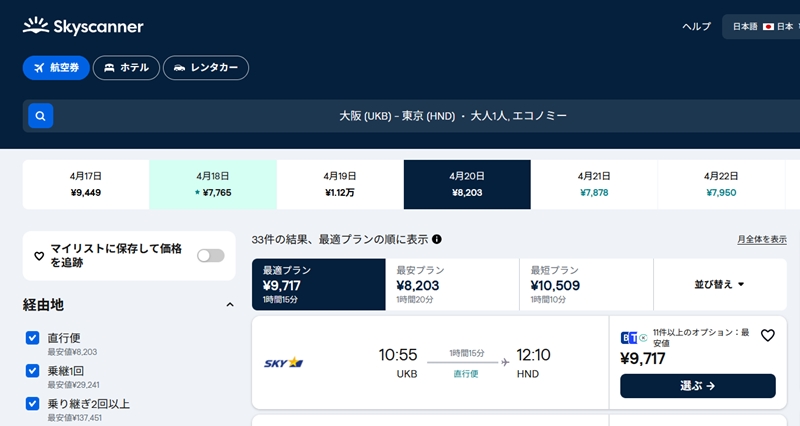Open the 日本語 language and region selector
The width and height of the screenshot is (800, 426).
click(760, 26)
